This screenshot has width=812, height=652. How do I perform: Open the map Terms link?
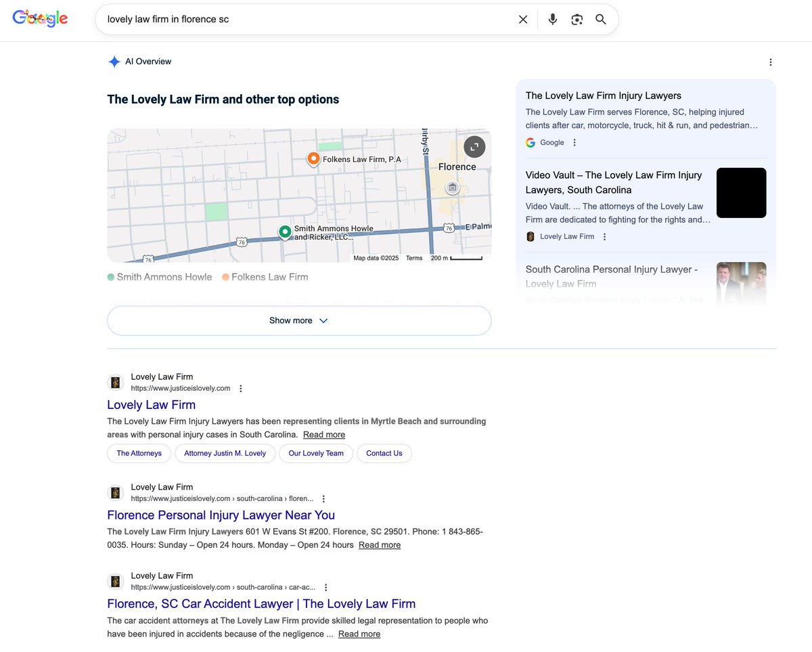click(x=414, y=258)
